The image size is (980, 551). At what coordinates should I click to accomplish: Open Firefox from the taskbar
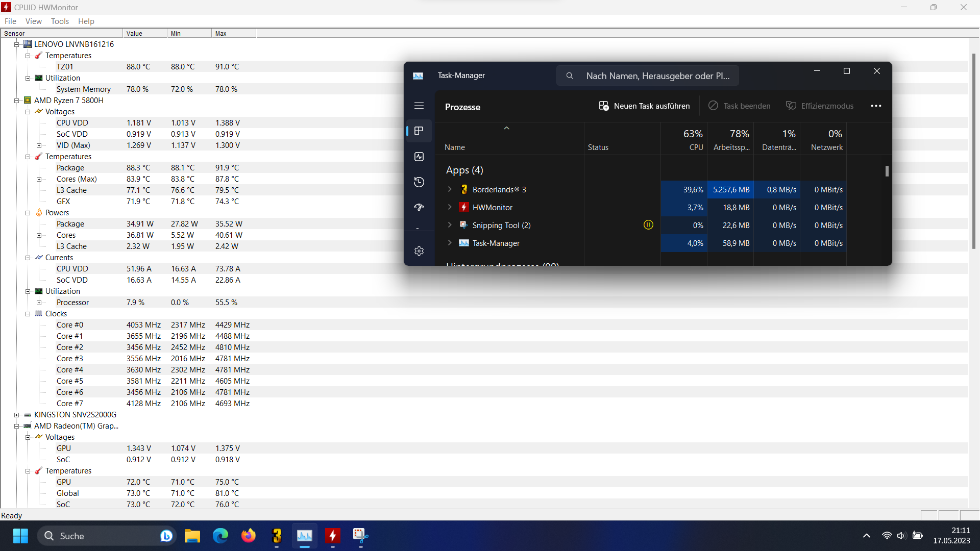[x=249, y=536]
